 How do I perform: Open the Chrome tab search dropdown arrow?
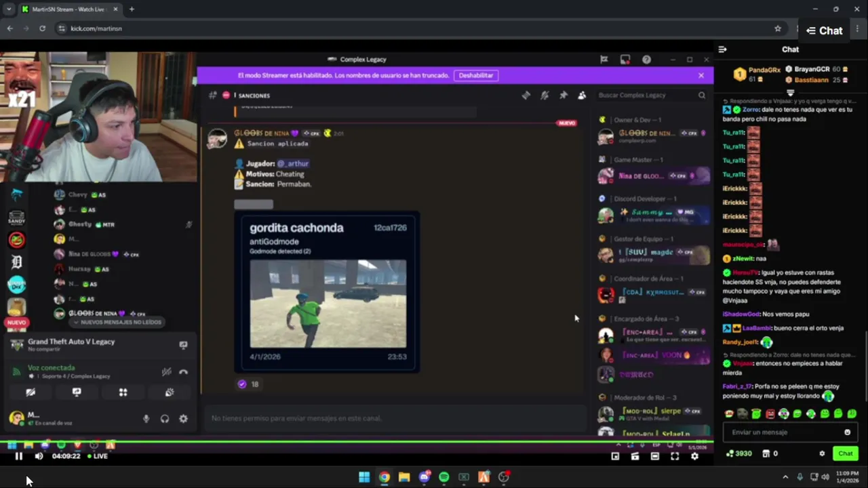9,9
